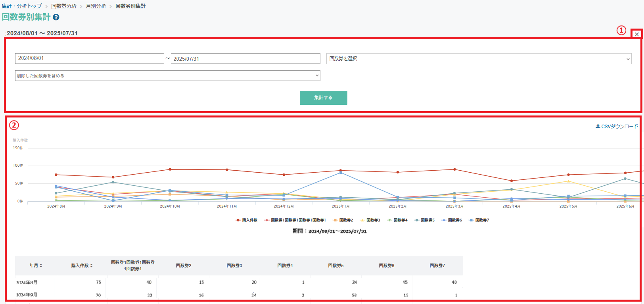Toggle 購入件数 series in chart legend

[x=246, y=220]
